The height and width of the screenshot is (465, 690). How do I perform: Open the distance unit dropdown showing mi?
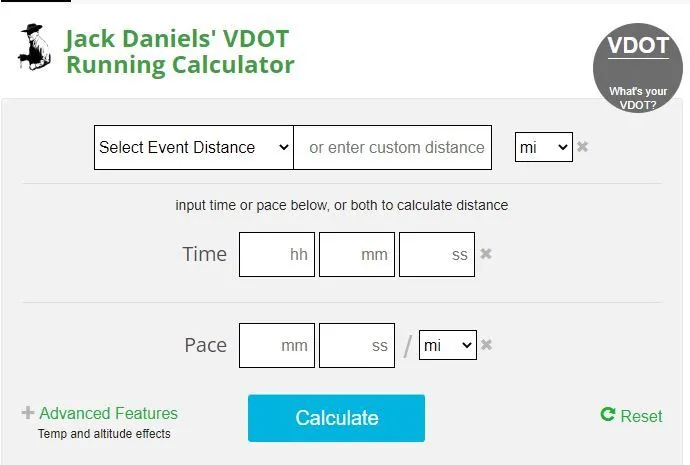(543, 147)
